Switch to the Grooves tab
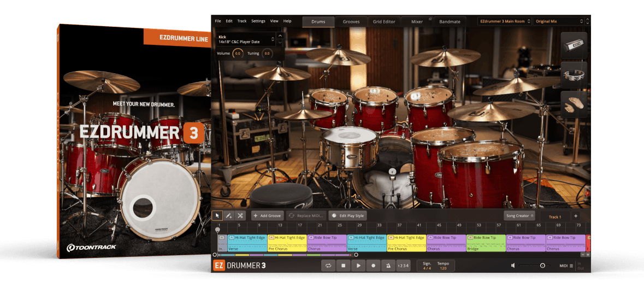Image resolution: width=644 pixels, height=293 pixels. [351, 22]
